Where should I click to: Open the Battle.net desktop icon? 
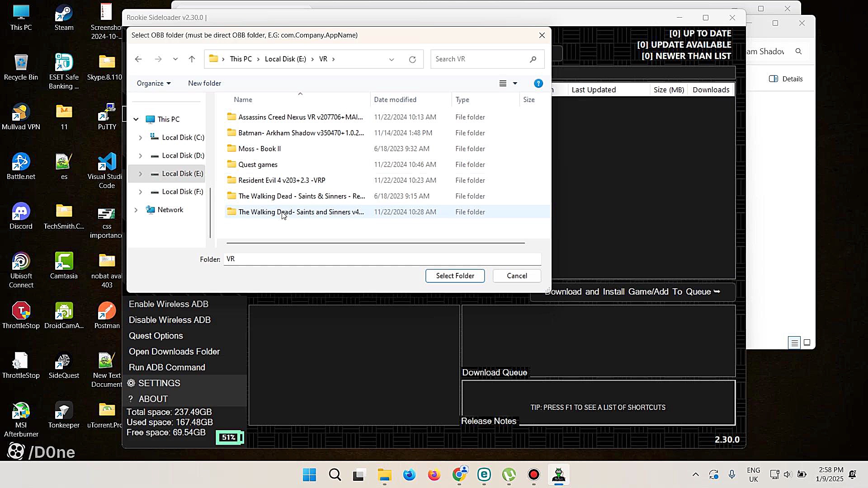[x=21, y=167]
